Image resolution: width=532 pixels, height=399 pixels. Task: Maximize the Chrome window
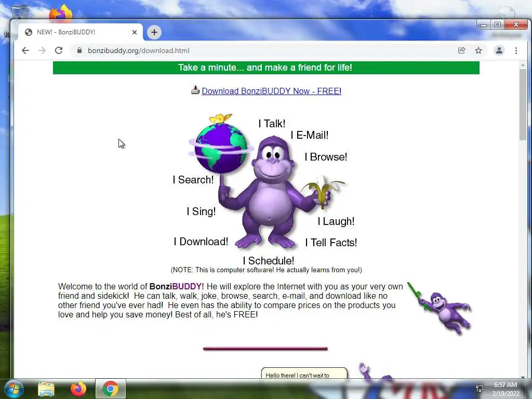coord(497,25)
